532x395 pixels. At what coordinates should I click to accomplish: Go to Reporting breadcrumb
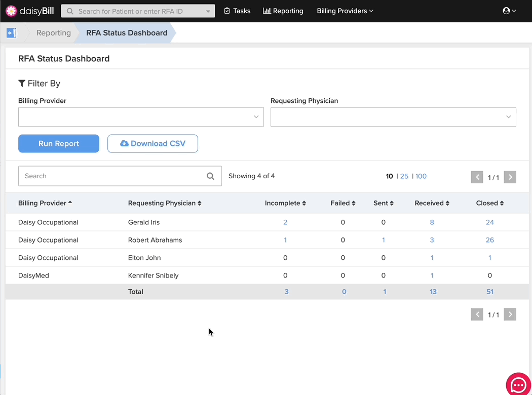[x=54, y=33]
